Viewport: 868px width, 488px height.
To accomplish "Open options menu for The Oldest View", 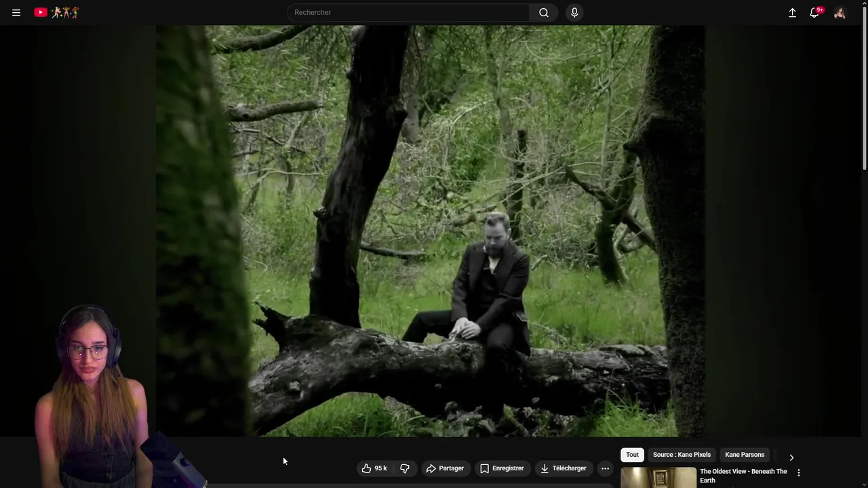I will click(798, 472).
